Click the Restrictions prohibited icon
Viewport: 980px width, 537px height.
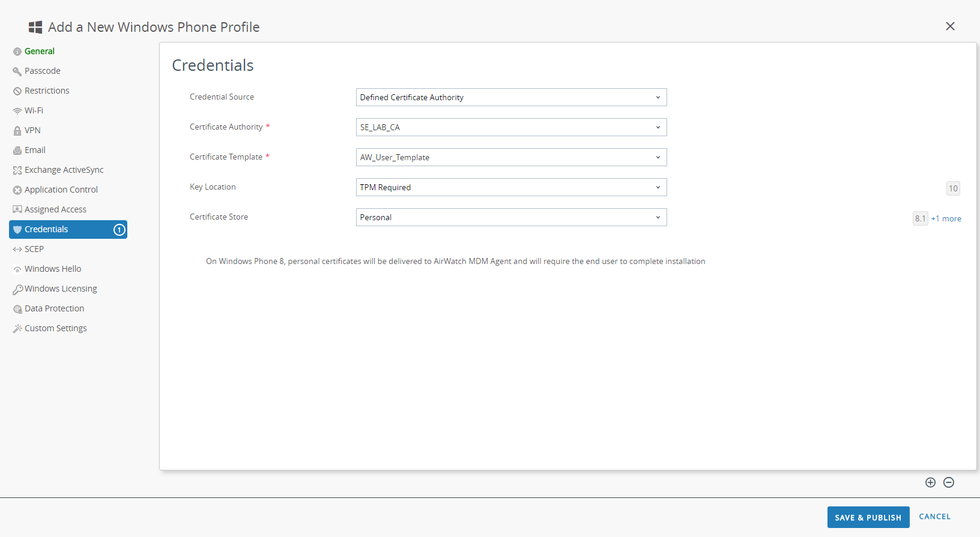17,91
